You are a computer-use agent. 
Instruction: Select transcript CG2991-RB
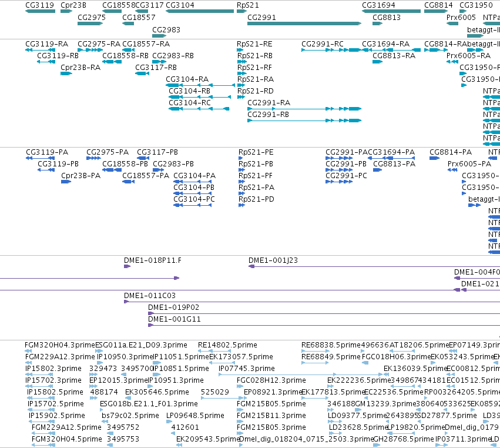(304, 121)
